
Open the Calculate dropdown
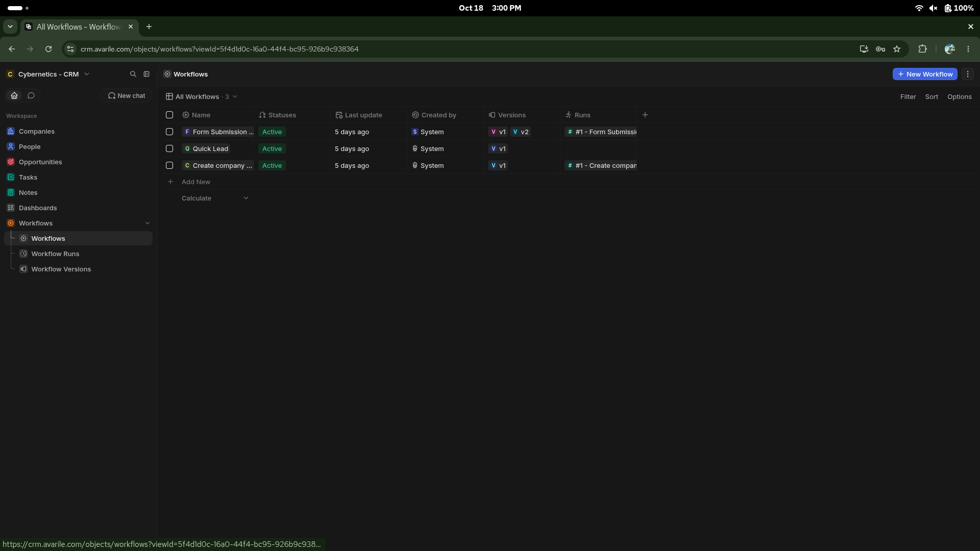pyautogui.click(x=215, y=198)
